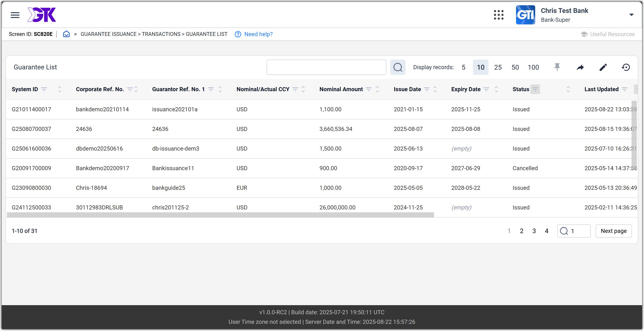Click EUR currency cell
Screen dimensions: 644x331
click(242, 188)
